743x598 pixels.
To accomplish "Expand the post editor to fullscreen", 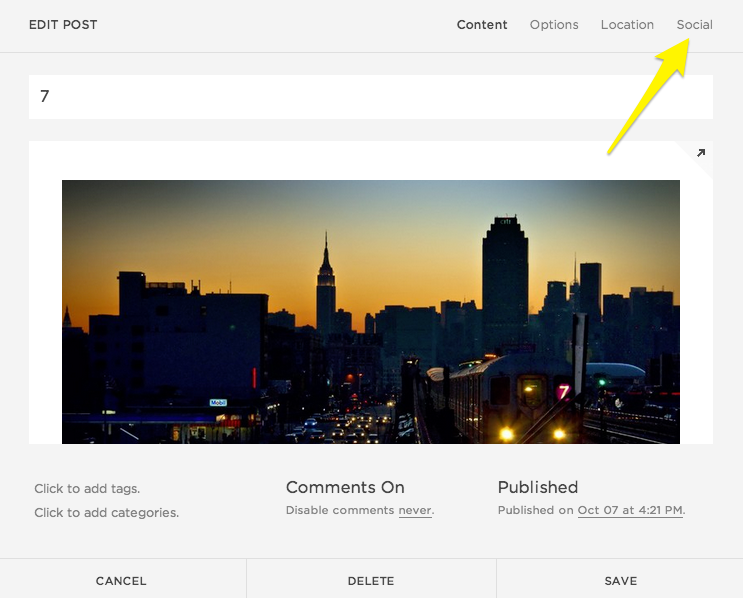I will pyautogui.click(x=700, y=153).
